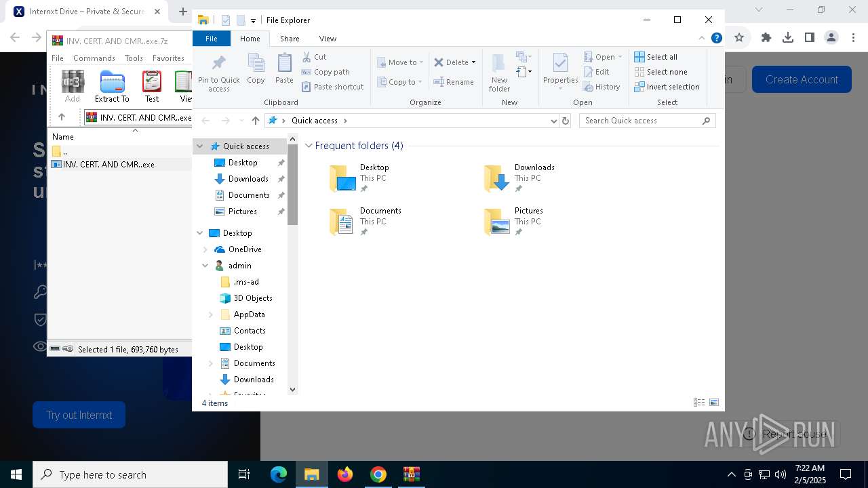Expand AppData in navigation tree

(211, 314)
